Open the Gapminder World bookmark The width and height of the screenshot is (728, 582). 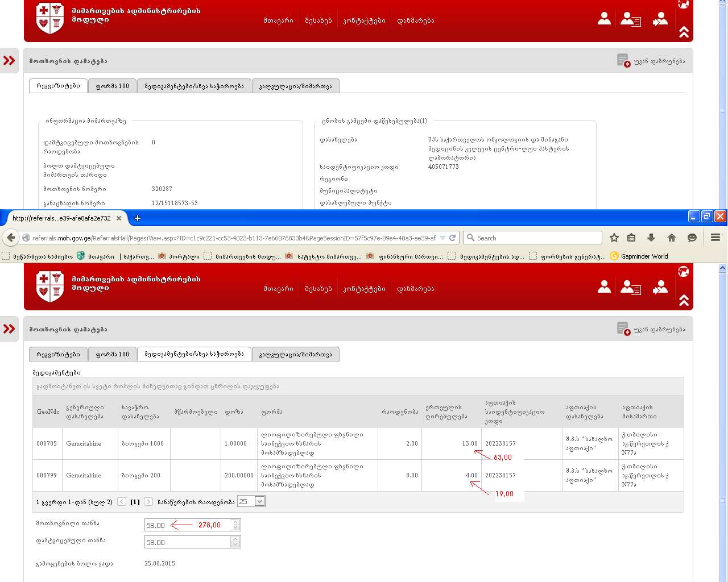pyautogui.click(x=644, y=256)
